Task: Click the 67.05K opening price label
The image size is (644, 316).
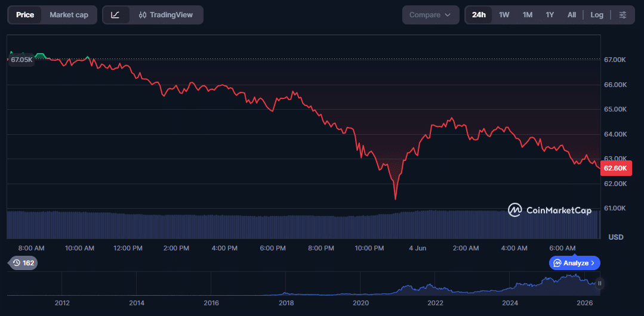Action: (21, 60)
